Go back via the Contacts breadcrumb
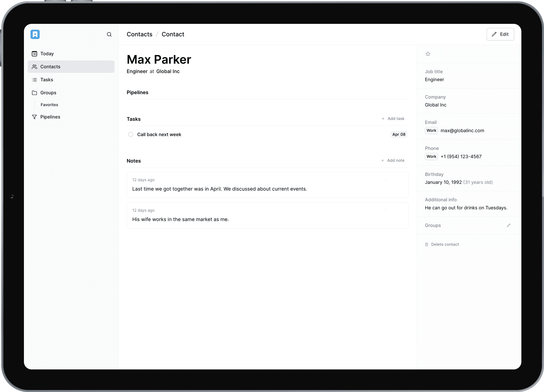Viewport: 544px width, 392px height. tap(139, 34)
